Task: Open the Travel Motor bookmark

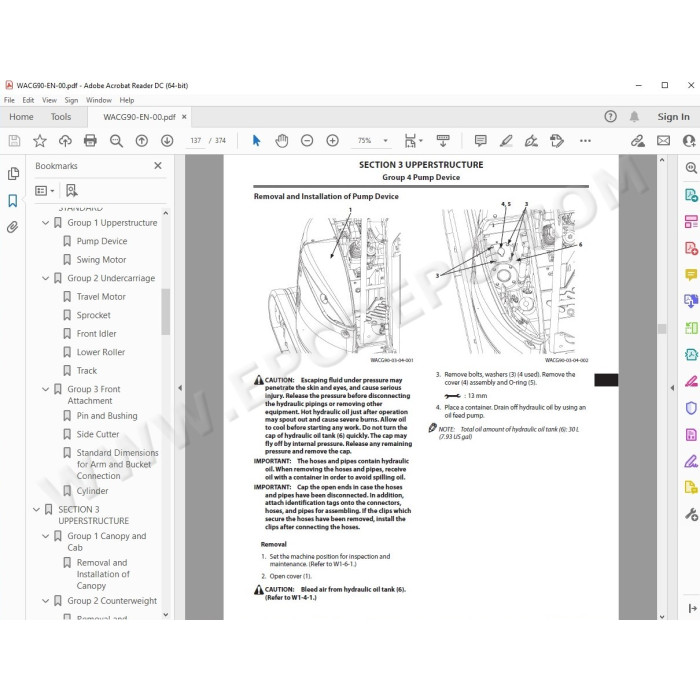Action: tap(101, 296)
